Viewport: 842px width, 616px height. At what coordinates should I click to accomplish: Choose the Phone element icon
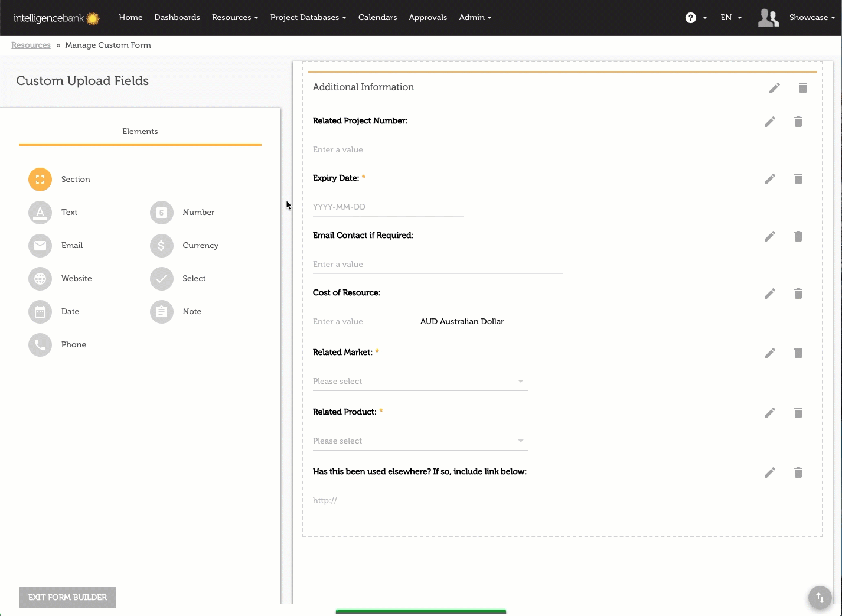click(x=40, y=345)
